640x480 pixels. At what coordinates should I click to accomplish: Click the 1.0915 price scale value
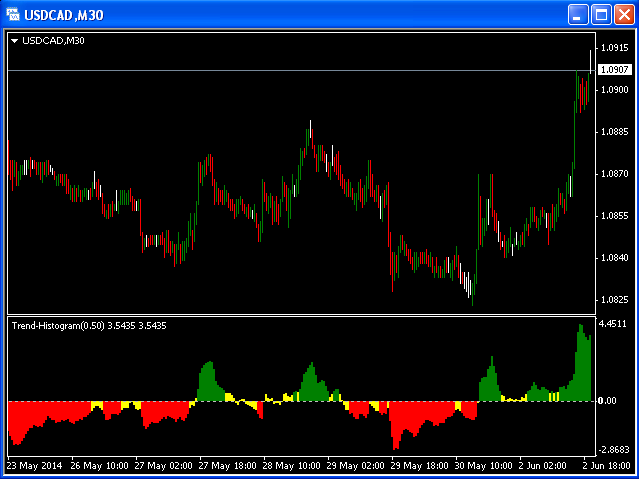(x=615, y=48)
